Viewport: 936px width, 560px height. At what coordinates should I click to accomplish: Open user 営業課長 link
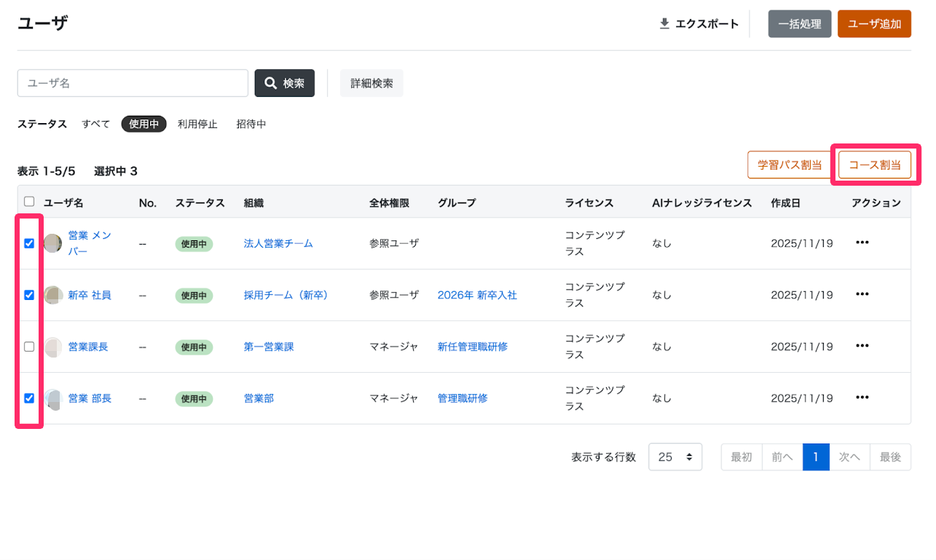tap(88, 347)
